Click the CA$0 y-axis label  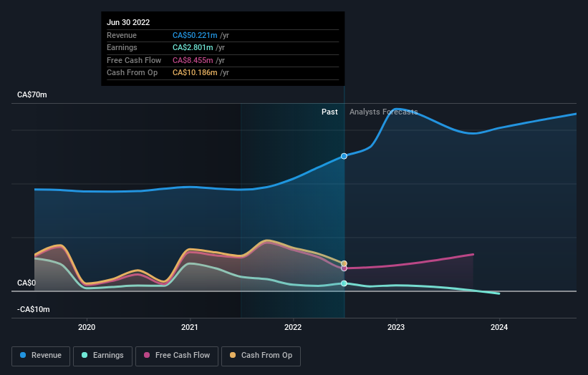pos(26,283)
